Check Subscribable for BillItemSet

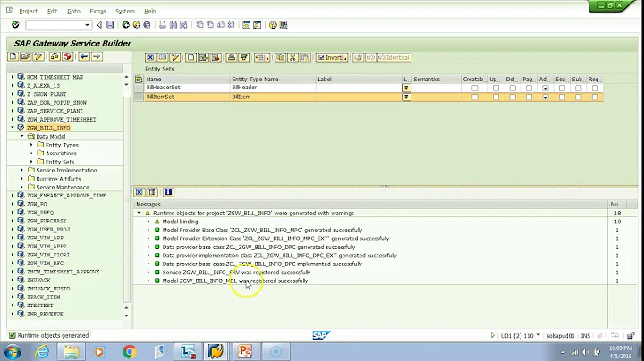[x=579, y=97]
